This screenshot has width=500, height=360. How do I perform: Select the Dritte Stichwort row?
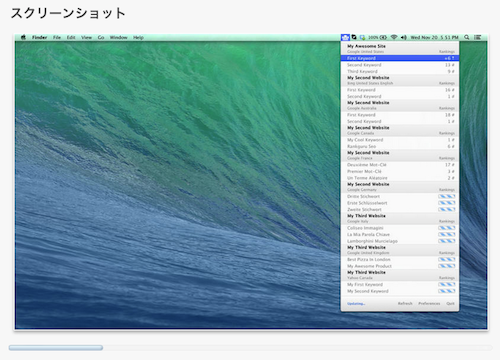(400, 196)
